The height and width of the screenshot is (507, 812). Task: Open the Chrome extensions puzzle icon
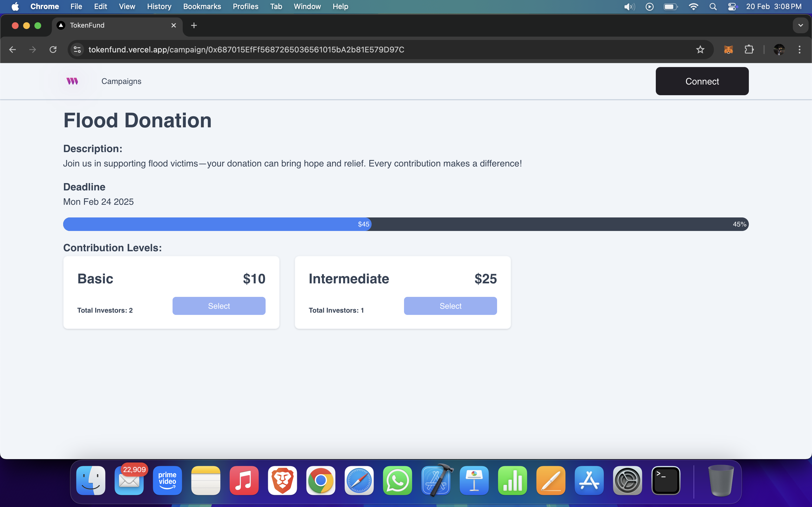click(x=749, y=50)
